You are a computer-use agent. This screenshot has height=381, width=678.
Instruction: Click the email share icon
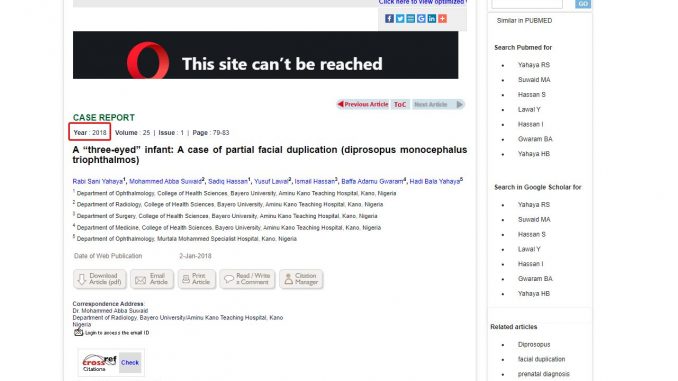[x=410, y=19]
